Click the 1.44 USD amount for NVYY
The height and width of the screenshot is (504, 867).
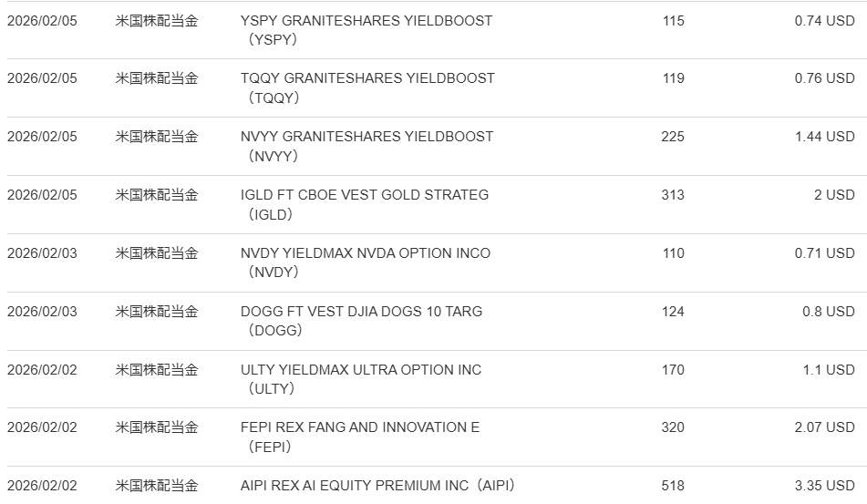824,137
